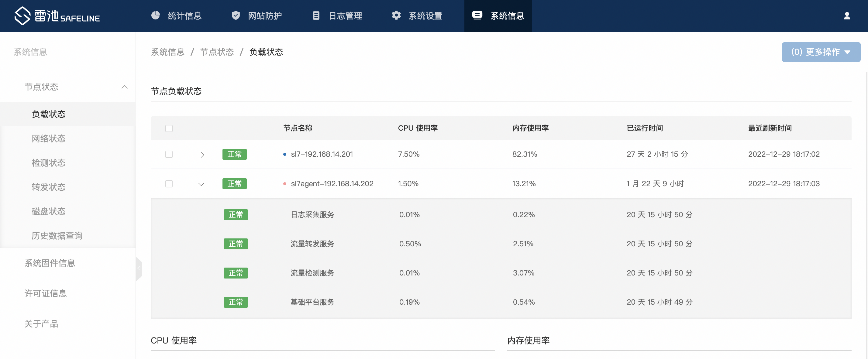Select 磁盘状态 in the sidebar
The width and height of the screenshot is (868, 359).
49,211
